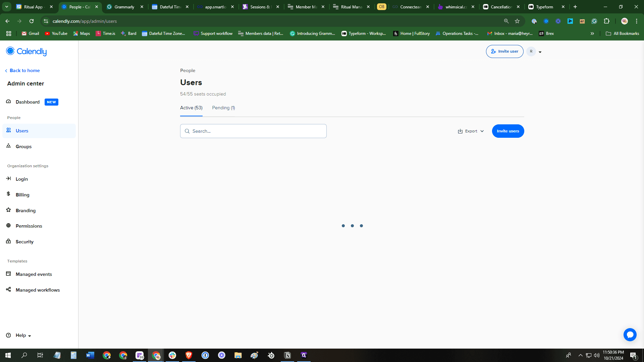This screenshot has height=362, width=644.
Task: Focus the user Search field
Action: [x=253, y=131]
